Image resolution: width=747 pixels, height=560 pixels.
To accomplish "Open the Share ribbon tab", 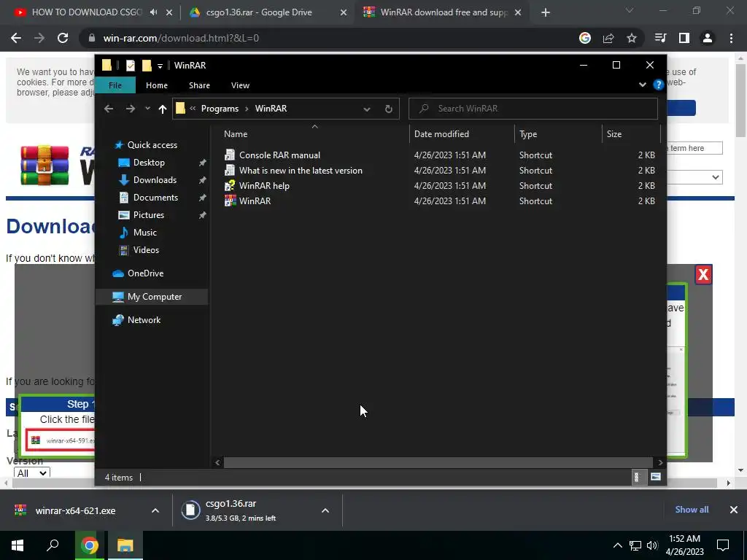I will click(x=199, y=85).
